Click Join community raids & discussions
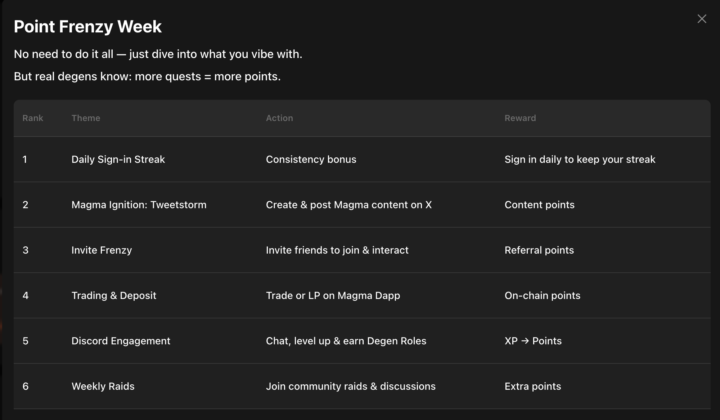 point(351,386)
